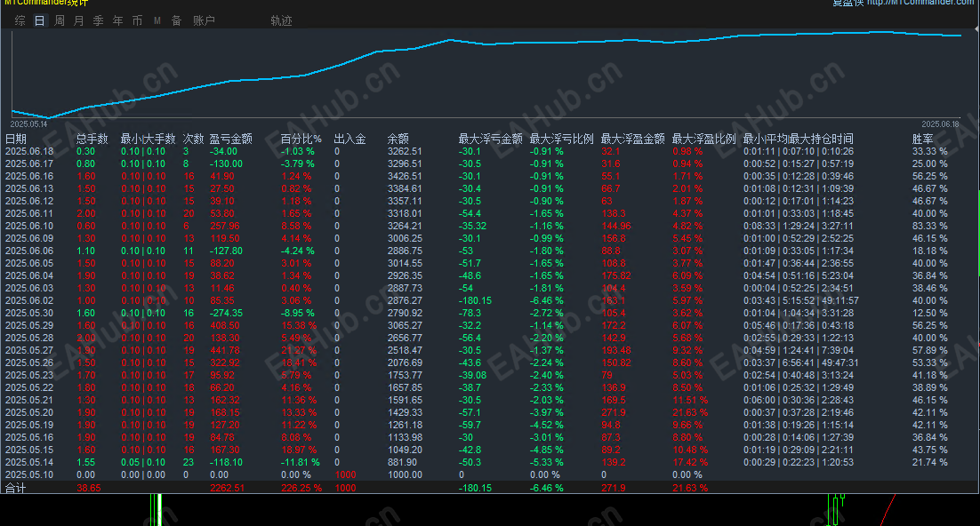Image resolution: width=980 pixels, height=526 pixels.
Task: Click the 盈亏金额 column header
Action: pyautogui.click(x=230, y=139)
